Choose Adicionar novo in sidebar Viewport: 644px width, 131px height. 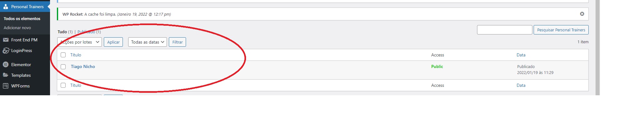point(17,28)
